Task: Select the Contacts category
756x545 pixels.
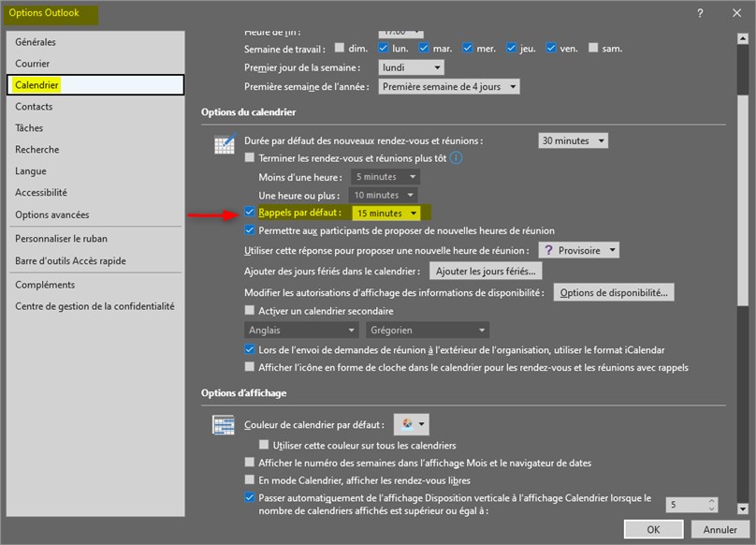Action: (95, 107)
